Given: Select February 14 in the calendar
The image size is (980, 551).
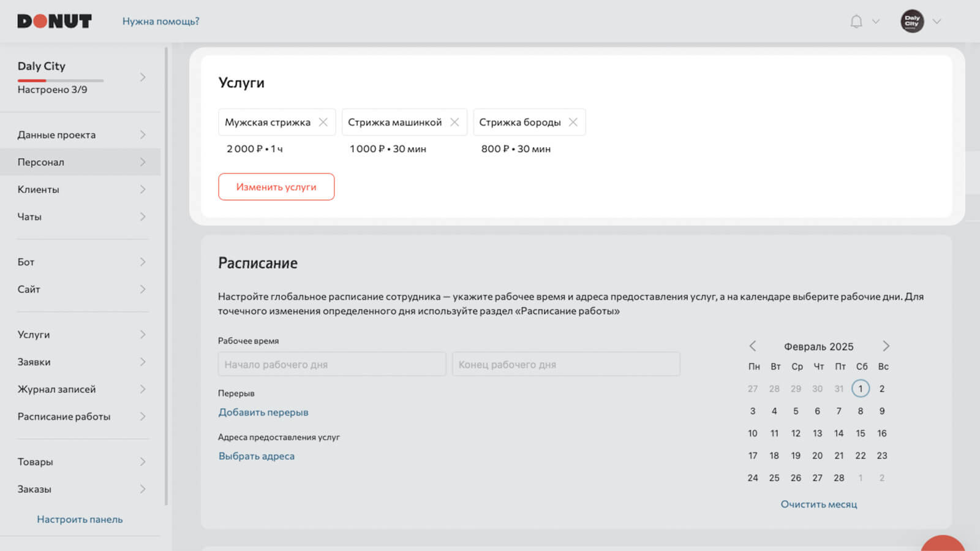Looking at the screenshot, I should 839,433.
